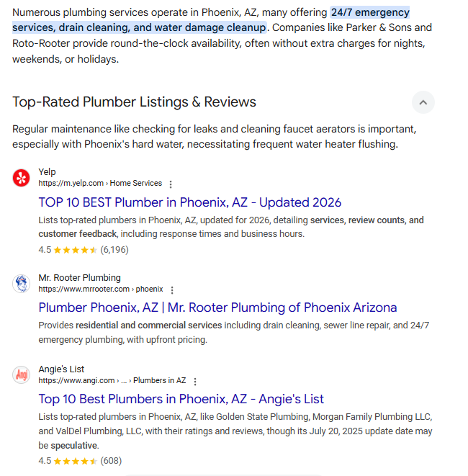Click the m.yelp.com Home Services breadcrumb

click(x=100, y=184)
